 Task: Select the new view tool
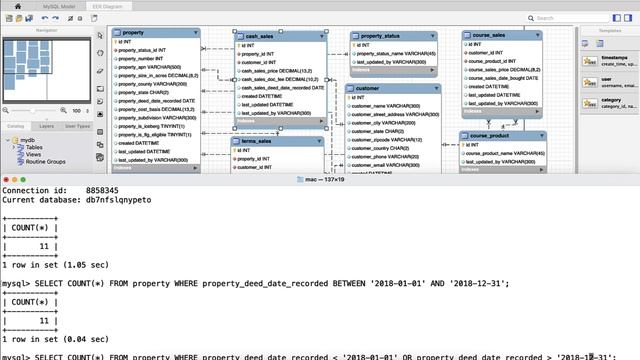[100, 145]
